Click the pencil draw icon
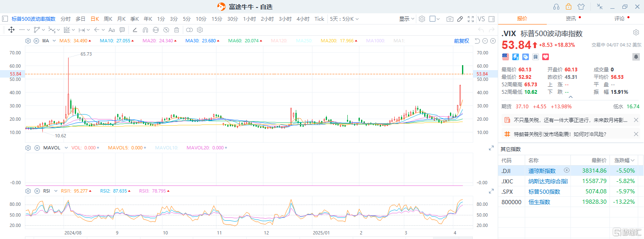 coord(460,19)
